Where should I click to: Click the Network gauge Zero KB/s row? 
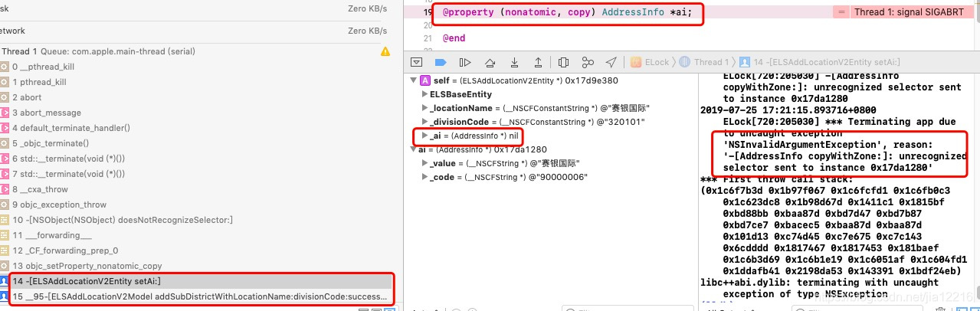click(196, 31)
